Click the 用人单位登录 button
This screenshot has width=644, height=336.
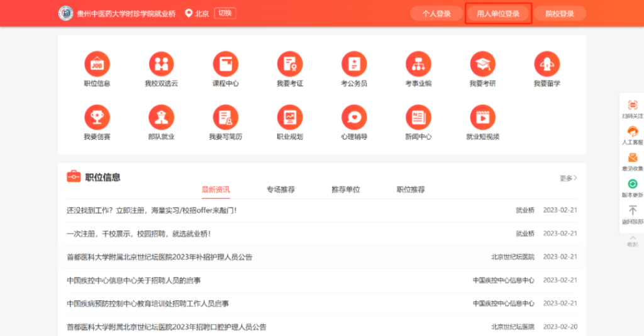pyautogui.click(x=498, y=14)
